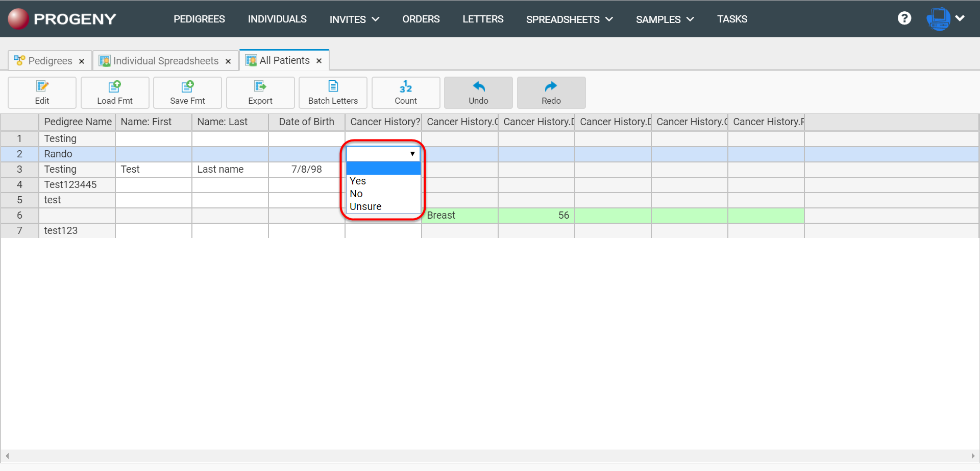Click the Load Fmt icon
980x471 pixels.
tap(114, 92)
